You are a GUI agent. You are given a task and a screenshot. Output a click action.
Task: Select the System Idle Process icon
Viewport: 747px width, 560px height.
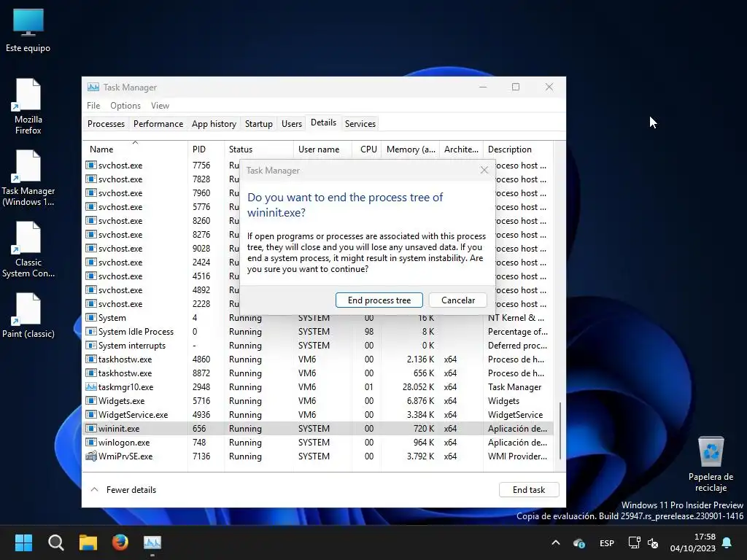pyautogui.click(x=91, y=332)
